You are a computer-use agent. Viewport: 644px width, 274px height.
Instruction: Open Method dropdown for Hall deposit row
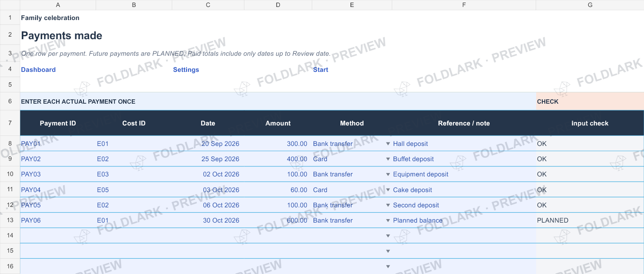pos(388,144)
